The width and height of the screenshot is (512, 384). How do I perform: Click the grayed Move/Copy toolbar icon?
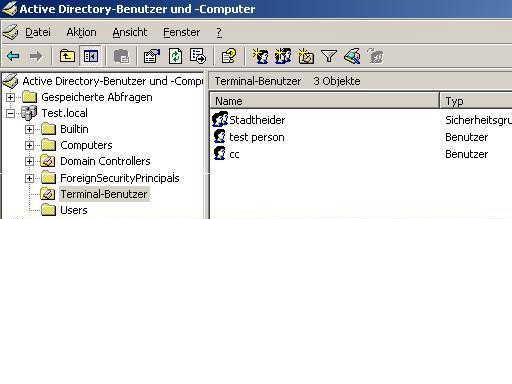pos(121,56)
